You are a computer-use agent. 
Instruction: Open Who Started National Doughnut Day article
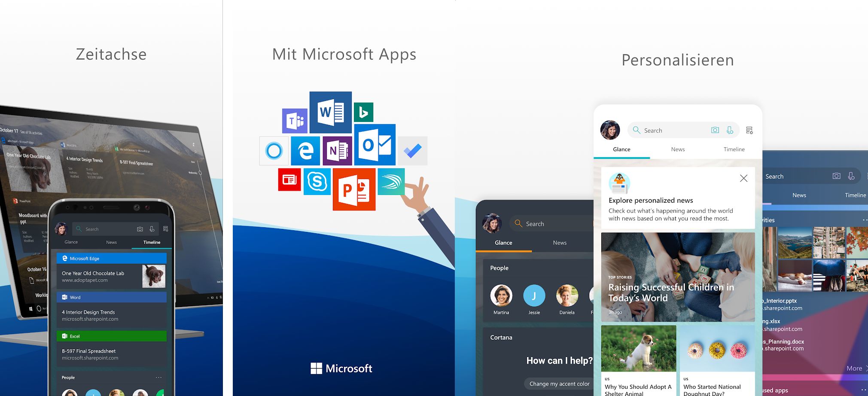pyautogui.click(x=717, y=361)
